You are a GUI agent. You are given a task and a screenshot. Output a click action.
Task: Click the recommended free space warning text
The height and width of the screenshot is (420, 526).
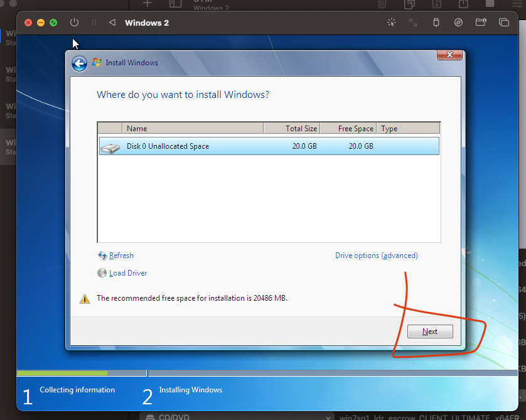[x=192, y=298]
